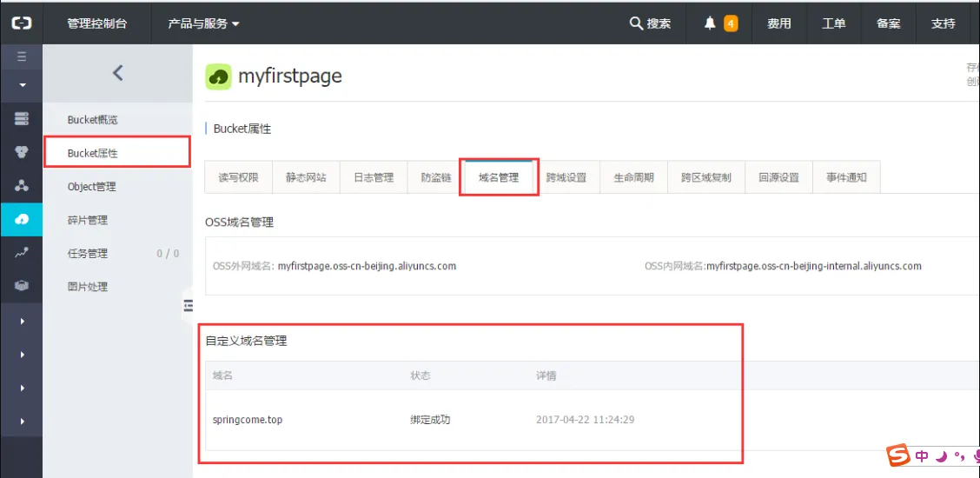980x478 pixels.
Task: Click the moon icon in the IME bar
Action: pos(941,457)
